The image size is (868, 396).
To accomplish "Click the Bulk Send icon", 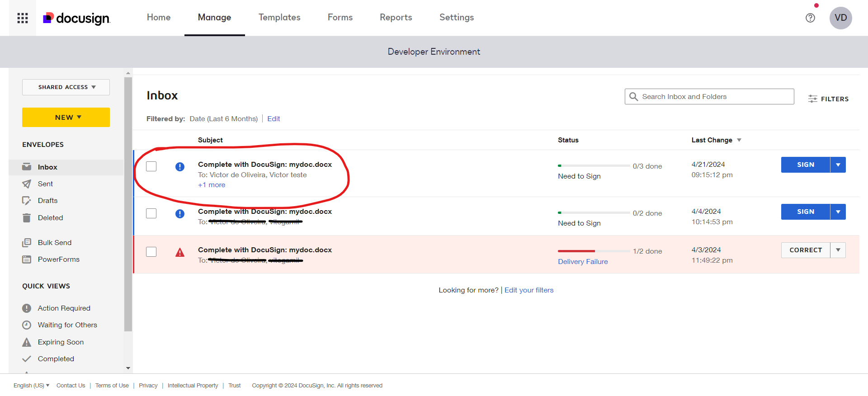I will [x=27, y=243].
